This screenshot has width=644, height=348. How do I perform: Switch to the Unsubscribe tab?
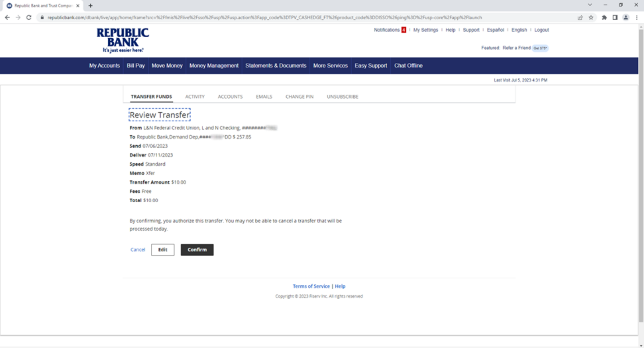tap(342, 97)
